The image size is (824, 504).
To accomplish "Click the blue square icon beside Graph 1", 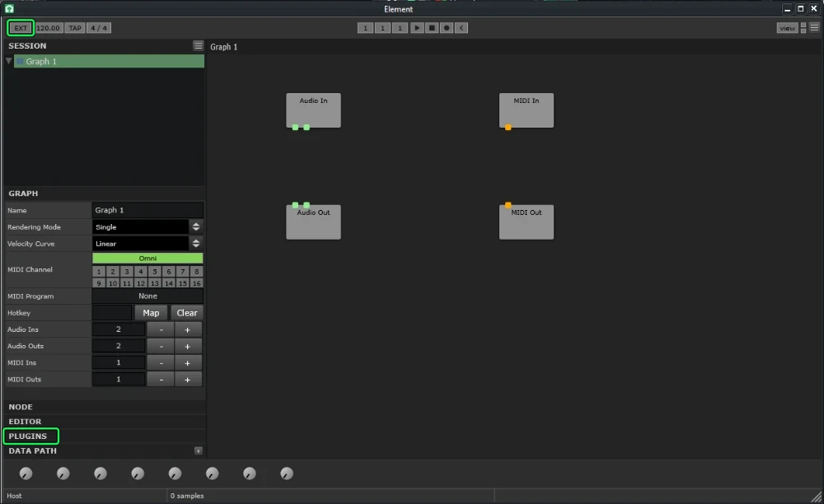I will pyautogui.click(x=20, y=62).
